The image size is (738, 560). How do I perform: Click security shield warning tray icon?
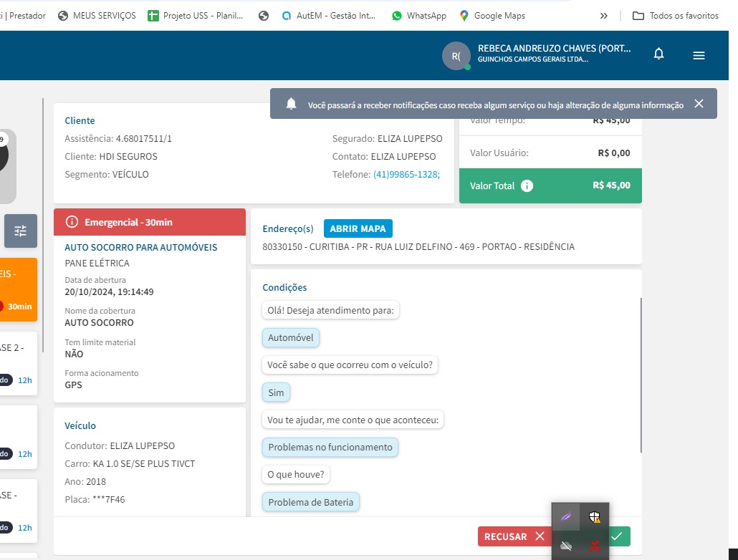595,517
